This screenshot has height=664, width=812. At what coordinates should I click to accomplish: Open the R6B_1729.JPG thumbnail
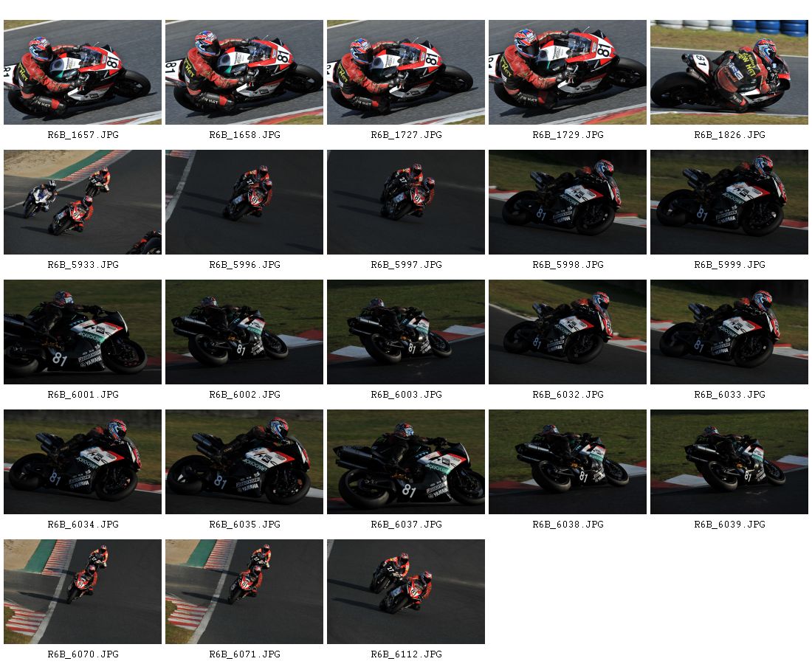click(x=568, y=72)
